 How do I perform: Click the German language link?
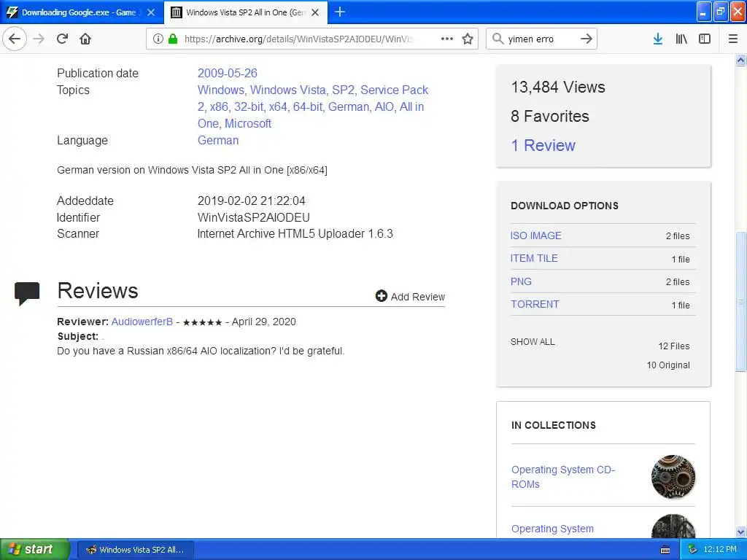(x=217, y=141)
